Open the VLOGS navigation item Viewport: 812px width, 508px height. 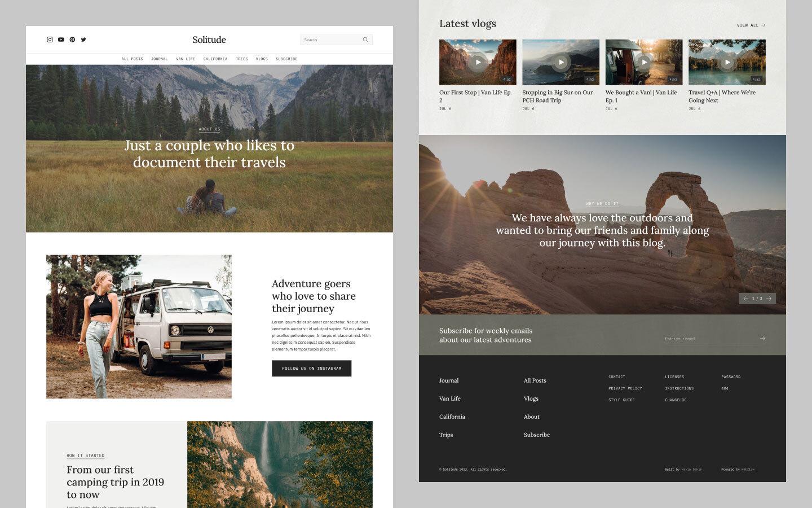tap(262, 59)
